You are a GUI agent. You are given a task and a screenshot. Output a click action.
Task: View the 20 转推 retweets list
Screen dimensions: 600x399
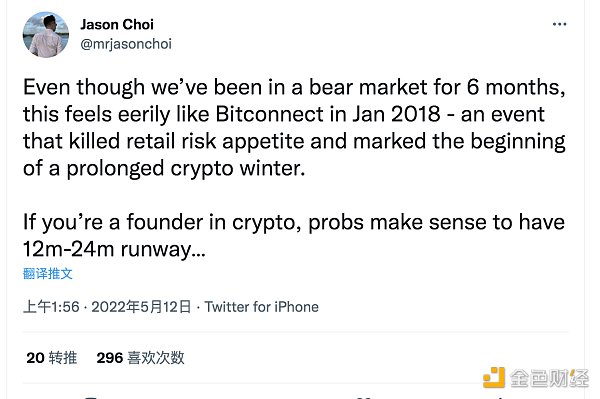point(52,358)
